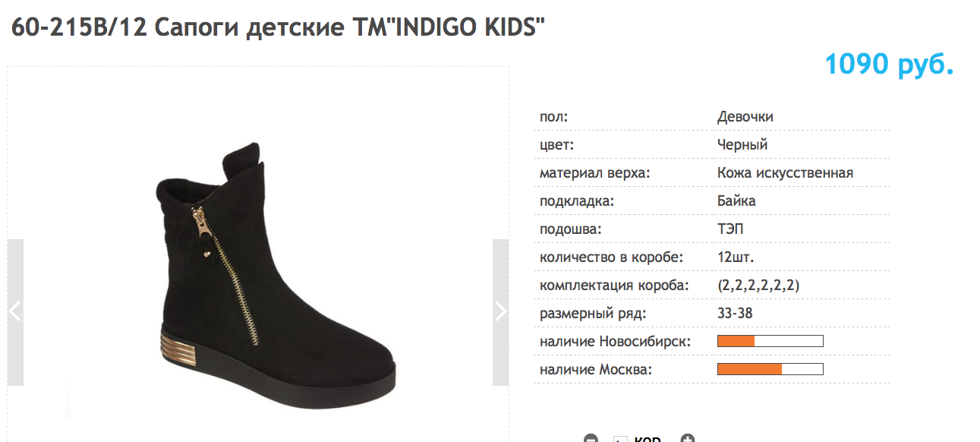Viewport: 980px width, 442px height.
Task: Click the next image arrow
Action: point(500,311)
